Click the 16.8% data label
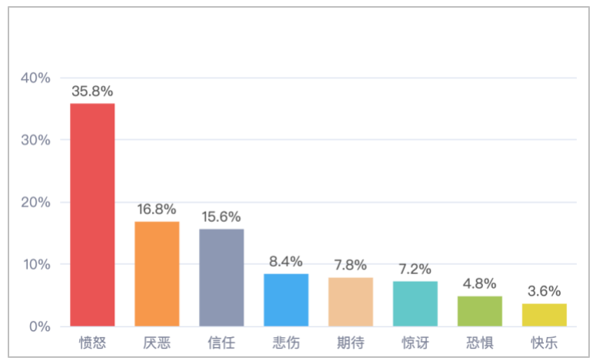This screenshot has width=596, height=364. [157, 209]
